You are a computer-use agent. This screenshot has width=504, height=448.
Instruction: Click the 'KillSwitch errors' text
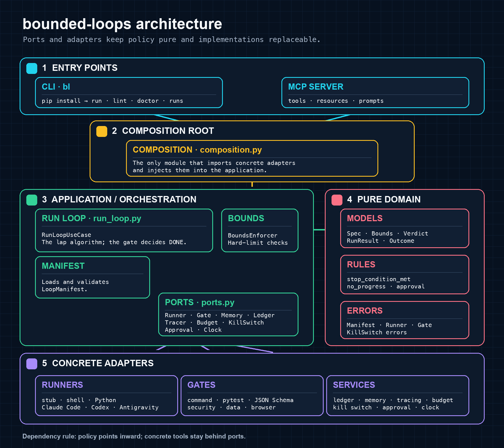[377, 332]
